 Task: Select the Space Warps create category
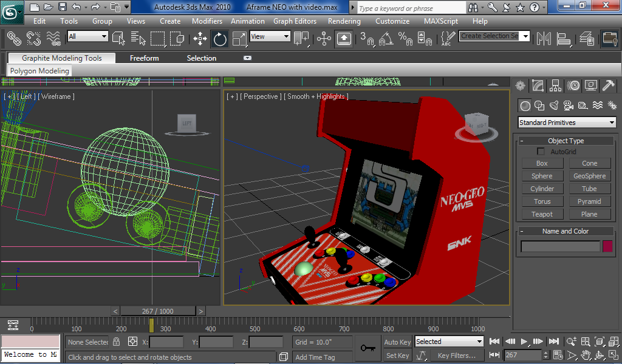pos(598,106)
